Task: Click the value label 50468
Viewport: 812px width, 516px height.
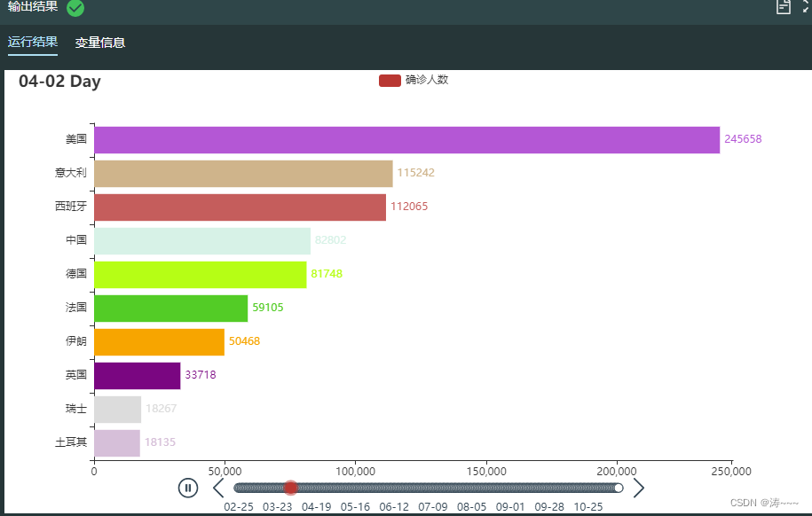Action: click(244, 340)
